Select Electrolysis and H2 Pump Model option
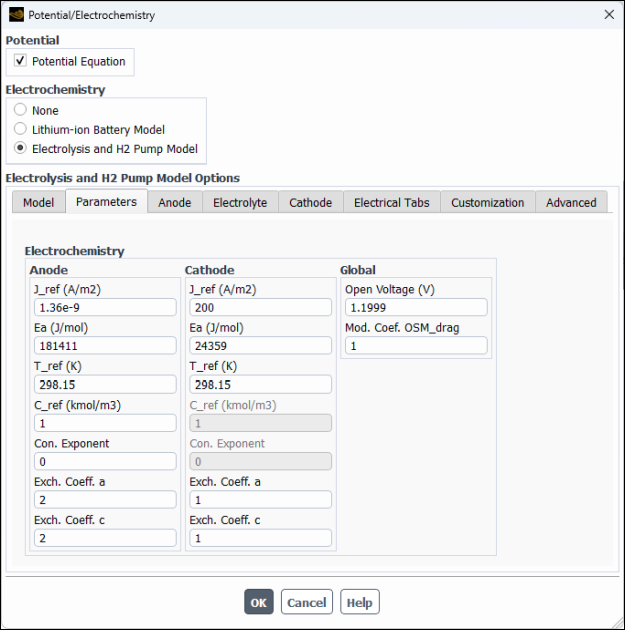 click(20, 148)
